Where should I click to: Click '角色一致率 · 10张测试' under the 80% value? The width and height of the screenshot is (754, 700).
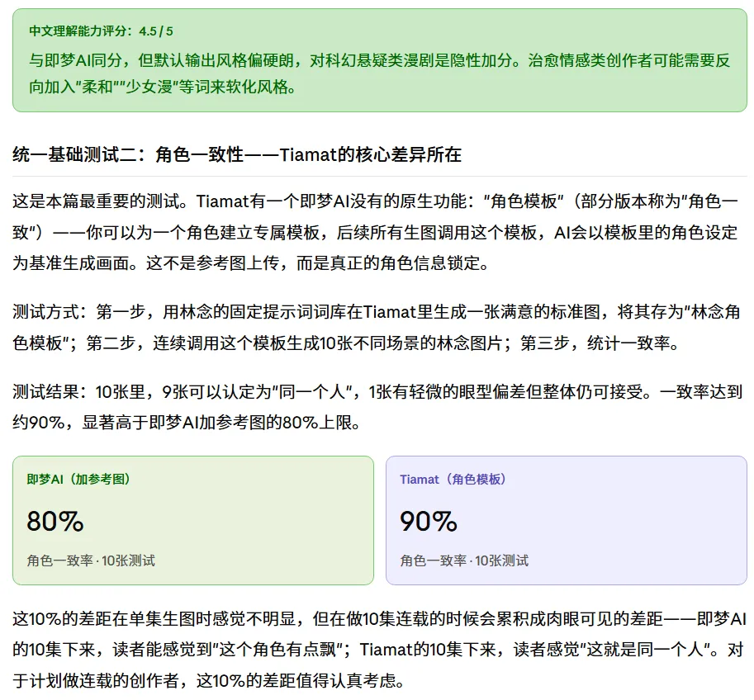[91, 560]
